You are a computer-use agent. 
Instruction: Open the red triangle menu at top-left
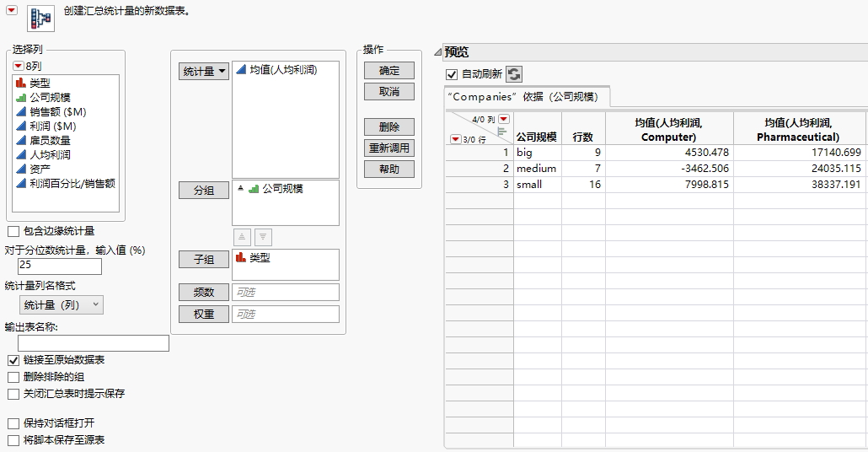(x=12, y=10)
